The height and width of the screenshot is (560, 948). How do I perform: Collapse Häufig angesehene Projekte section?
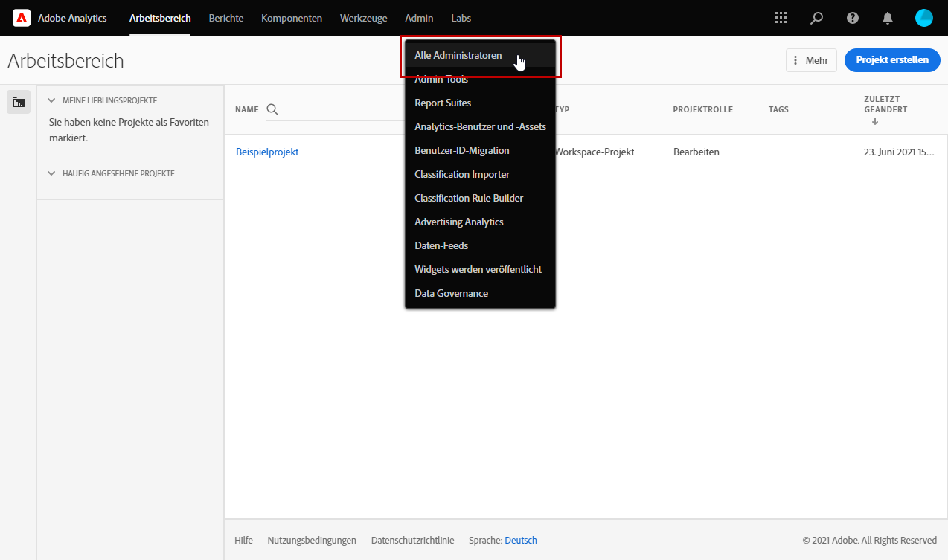coord(51,173)
